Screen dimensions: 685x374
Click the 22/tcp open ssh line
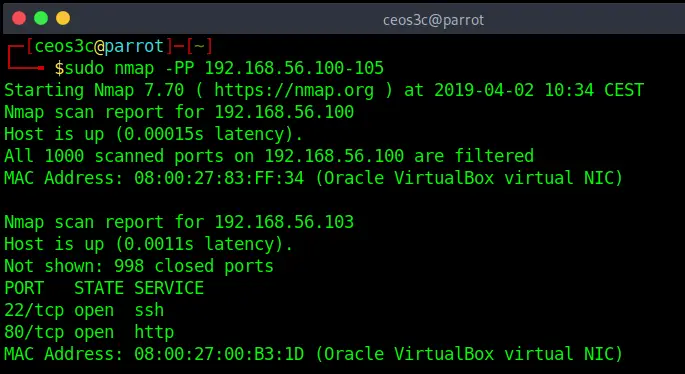84,310
